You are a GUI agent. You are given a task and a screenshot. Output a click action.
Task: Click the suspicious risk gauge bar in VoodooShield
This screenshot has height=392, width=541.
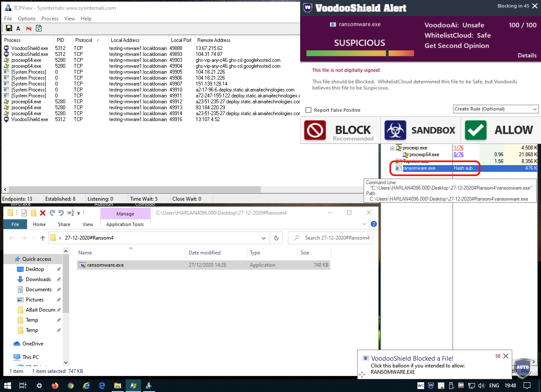click(x=360, y=53)
